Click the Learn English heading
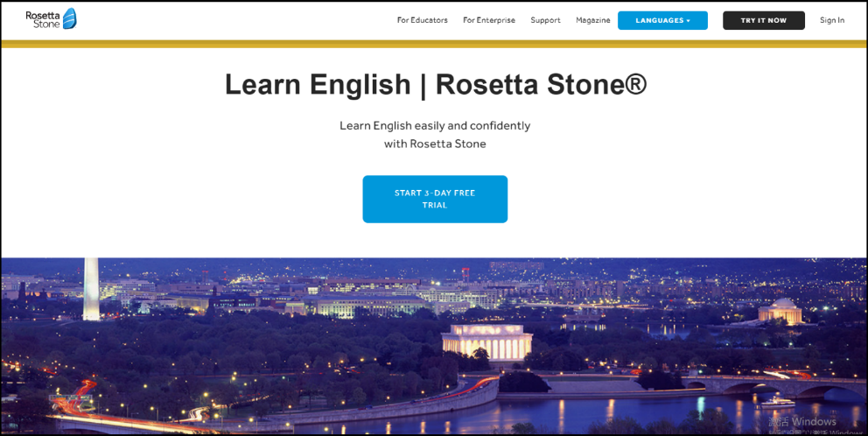The height and width of the screenshot is (436, 868). click(435, 85)
